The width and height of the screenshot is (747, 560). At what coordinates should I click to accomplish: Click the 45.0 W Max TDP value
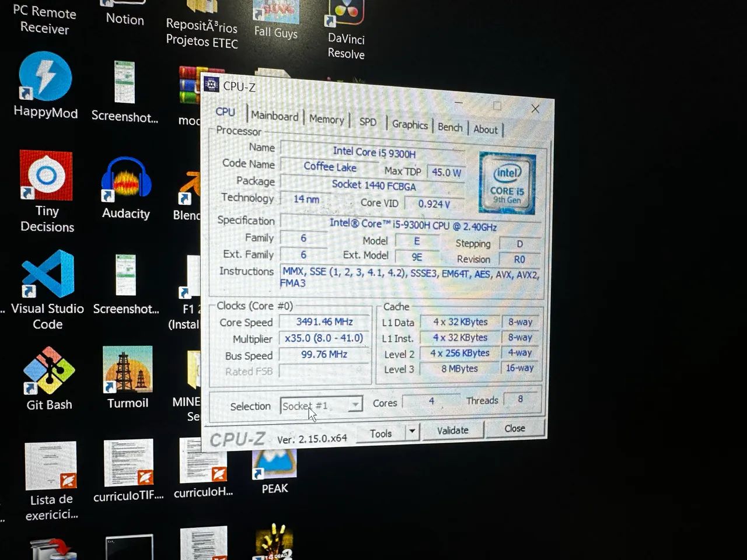click(446, 173)
